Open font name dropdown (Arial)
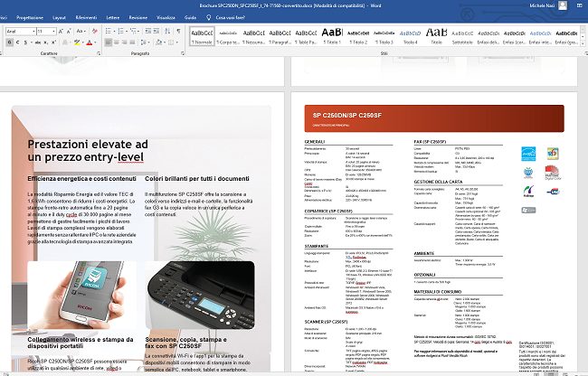Image resolution: width=588 pixels, height=376 pixels. point(33,31)
